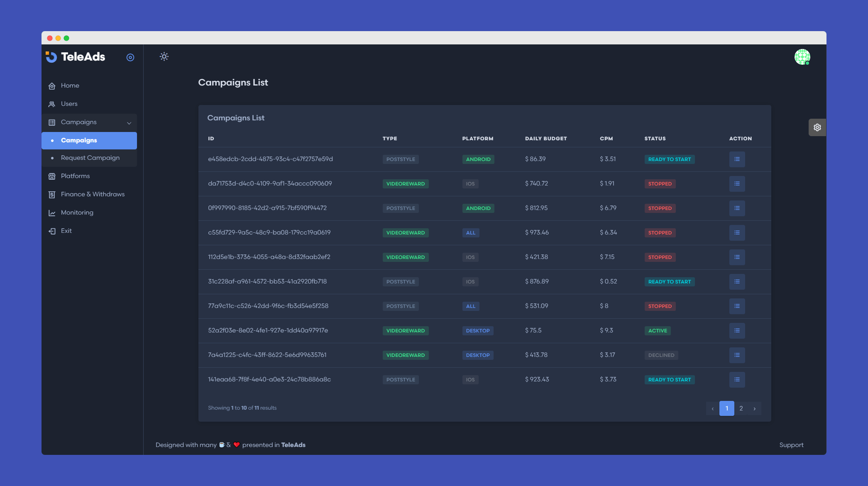This screenshot has width=868, height=486.
Task: Open Request Campaign submenu item
Action: [x=90, y=158]
